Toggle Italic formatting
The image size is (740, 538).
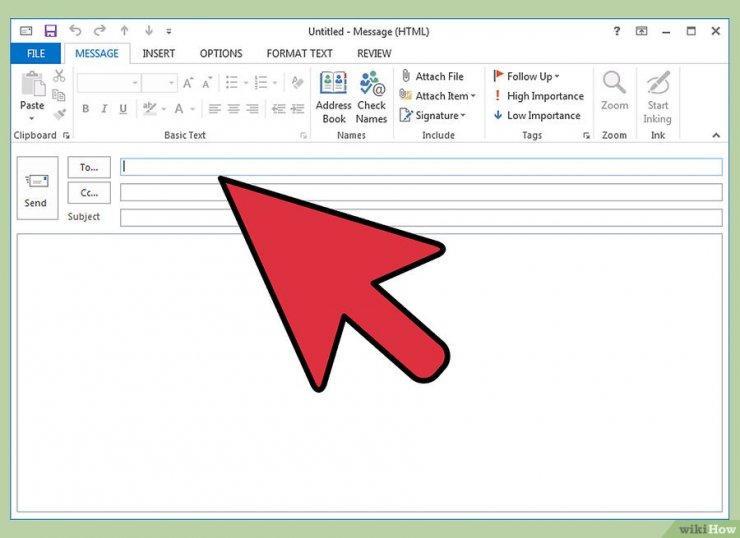[x=104, y=109]
